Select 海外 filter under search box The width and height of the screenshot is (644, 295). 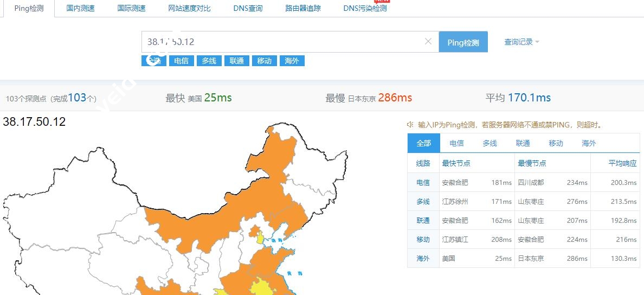292,61
